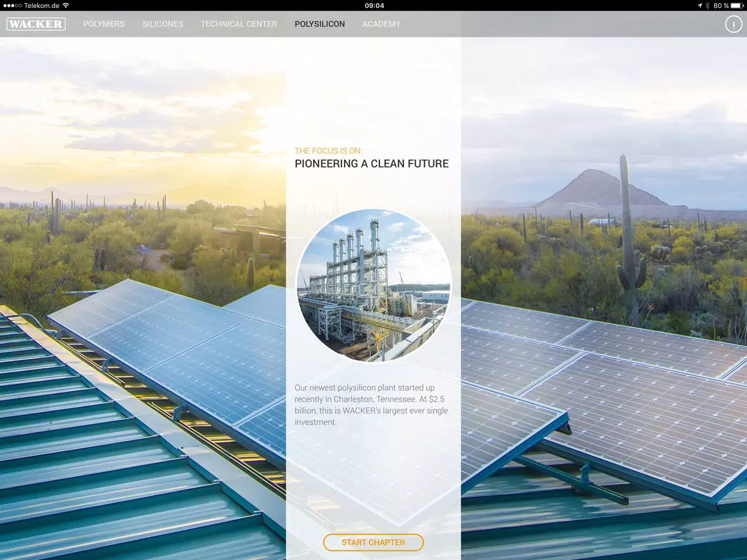
Task: Select the Polysilicon tab
Action: 320,24
